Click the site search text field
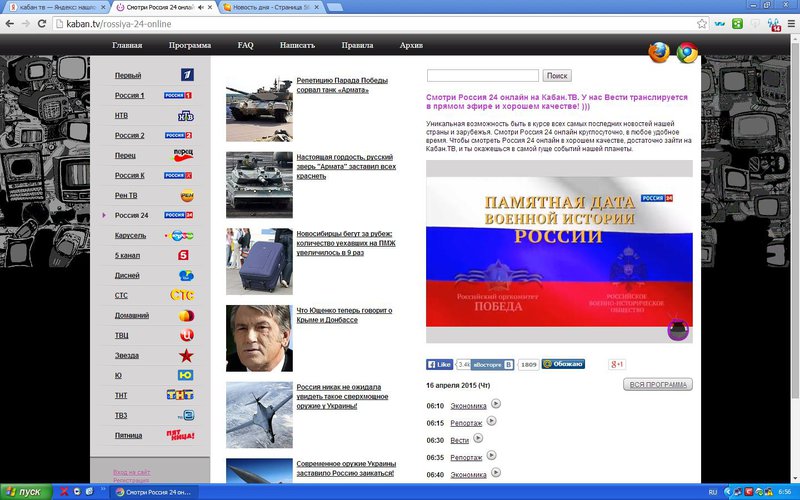The height and width of the screenshot is (500, 800). 483,75
